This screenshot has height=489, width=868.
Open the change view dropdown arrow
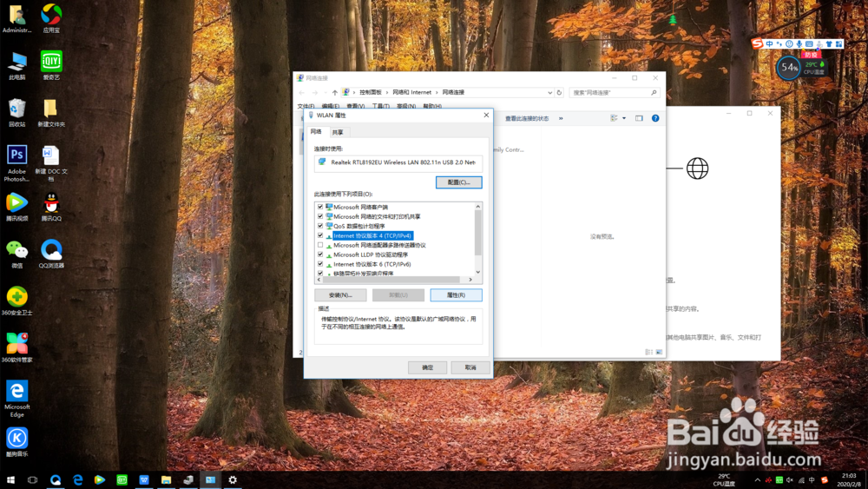coord(624,118)
